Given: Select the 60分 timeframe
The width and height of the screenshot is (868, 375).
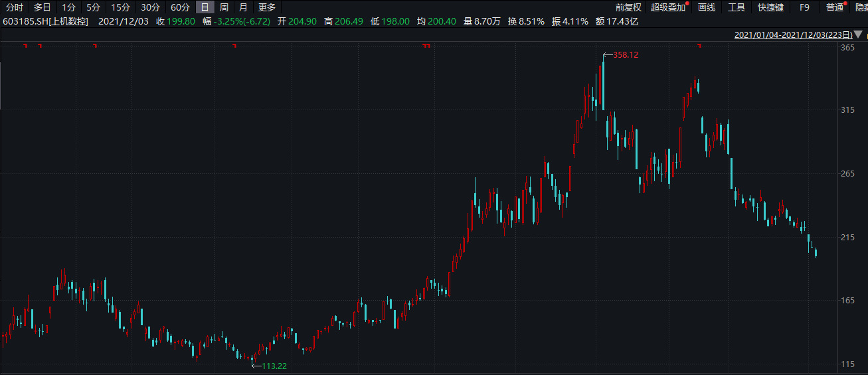Looking at the screenshot, I should [180, 7].
